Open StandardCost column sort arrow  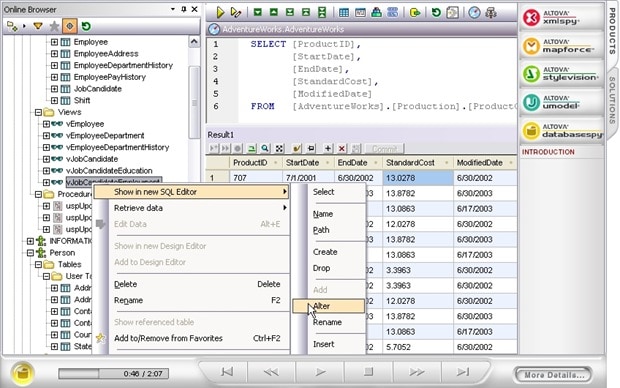(x=447, y=163)
